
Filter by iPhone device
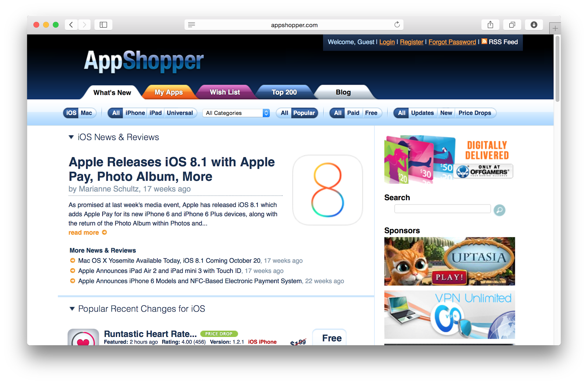135,113
